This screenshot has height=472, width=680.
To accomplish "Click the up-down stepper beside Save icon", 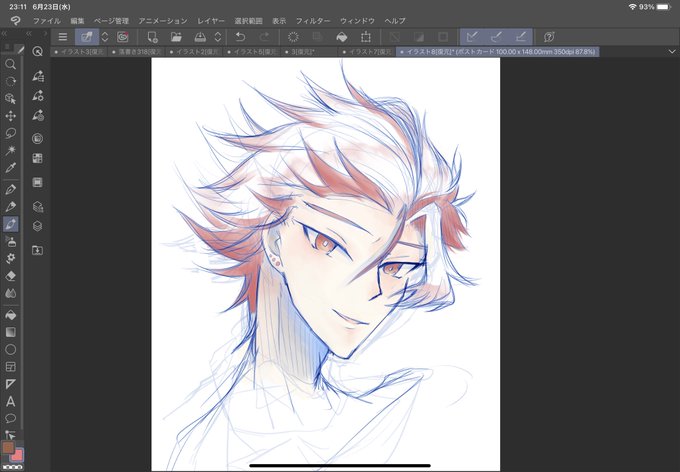I will tap(218, 37).
